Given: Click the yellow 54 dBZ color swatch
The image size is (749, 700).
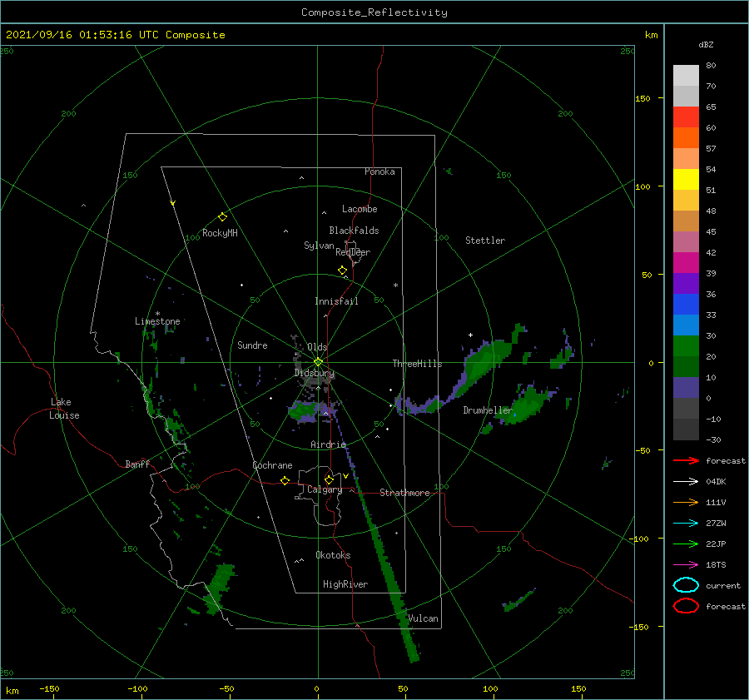Looking at the screenshot, I should (686, 179).
